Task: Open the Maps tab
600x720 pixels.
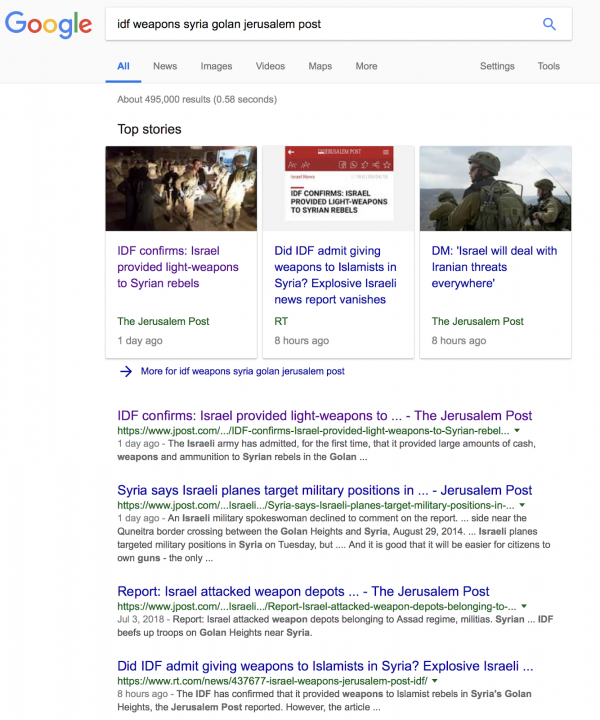Action: [320, 66]
